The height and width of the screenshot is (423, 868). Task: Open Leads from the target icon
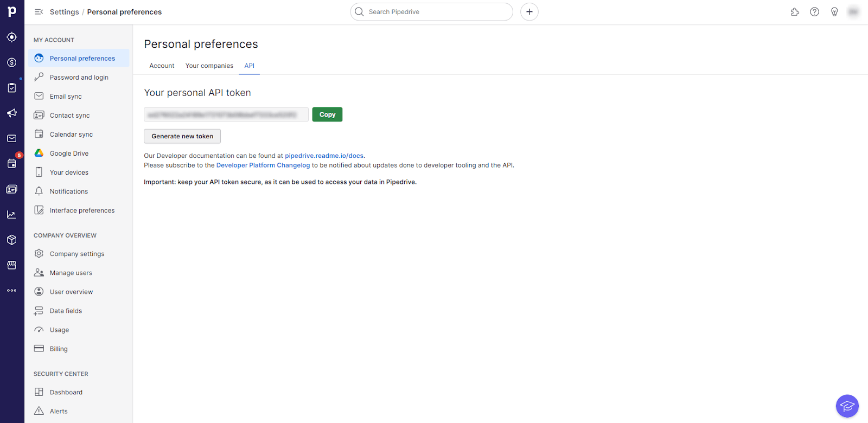(12, 37)
